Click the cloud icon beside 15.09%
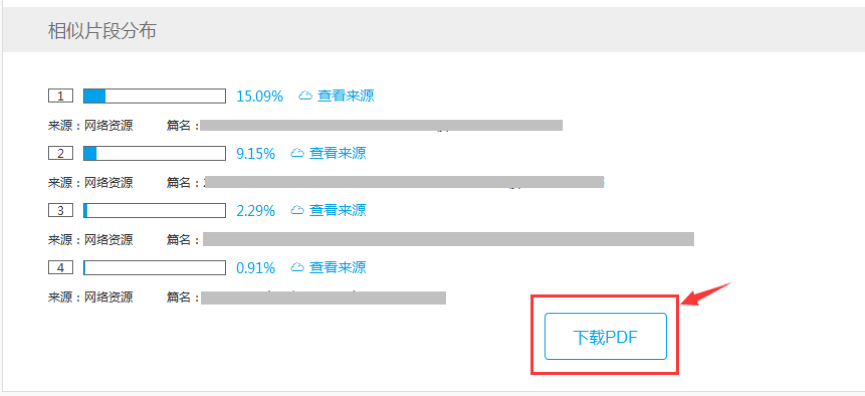 tap(306, 96)
